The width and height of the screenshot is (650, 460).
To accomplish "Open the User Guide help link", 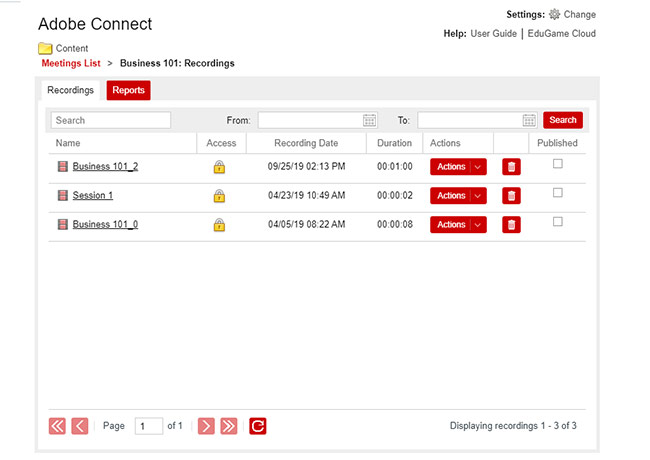I will [x=493, y=34].
